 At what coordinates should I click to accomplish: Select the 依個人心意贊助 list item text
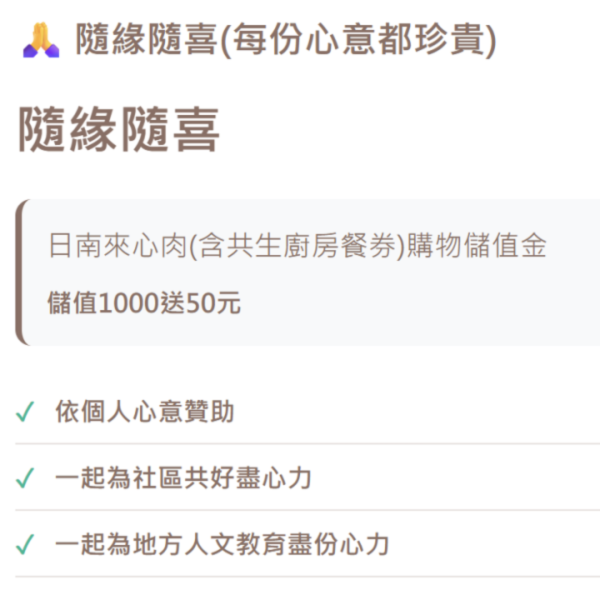pyautogui.click(x=144, y=411)
